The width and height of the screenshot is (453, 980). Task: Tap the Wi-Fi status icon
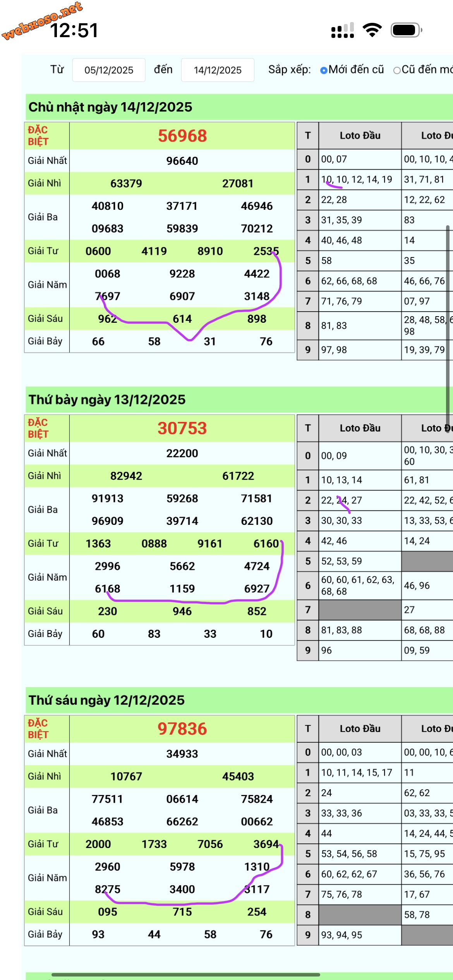click(x=372, y=30)
